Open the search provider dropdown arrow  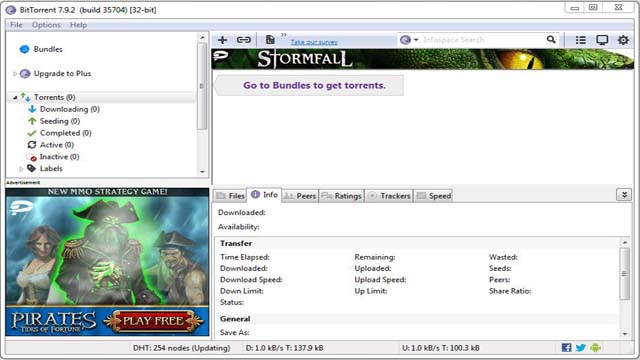[x=416, y=40]
